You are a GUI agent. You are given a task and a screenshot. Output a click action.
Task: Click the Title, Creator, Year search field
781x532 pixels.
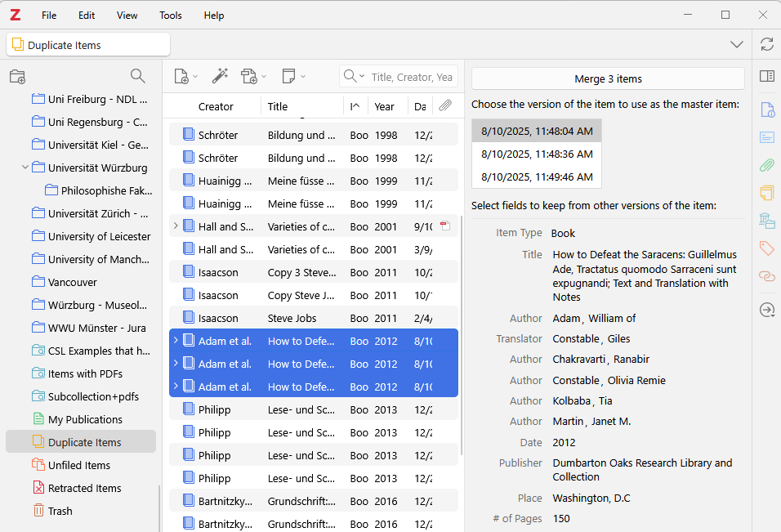click(x=411, y=77)
